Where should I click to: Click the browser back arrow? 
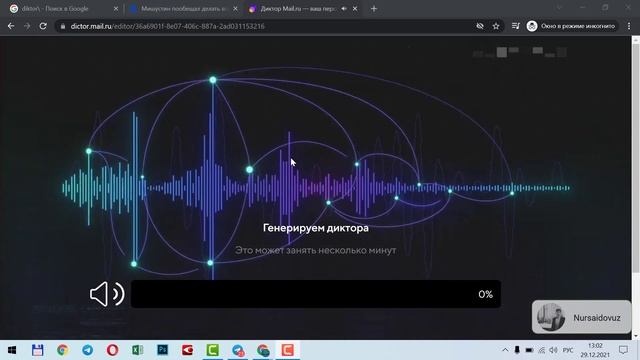pos(11,26)
